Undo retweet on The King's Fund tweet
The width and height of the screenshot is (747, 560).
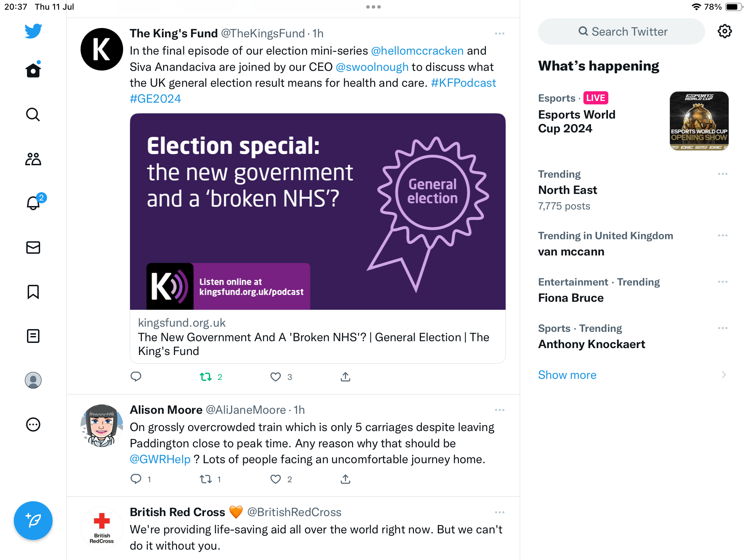tap(206, 377)
